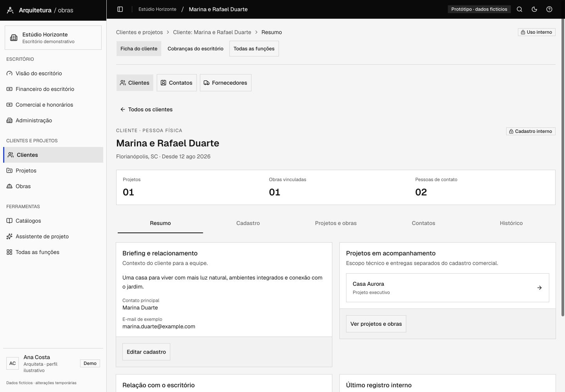565x392 pixels.
Task: Open Obras in sidebar
Action: (x=53, y=186)
